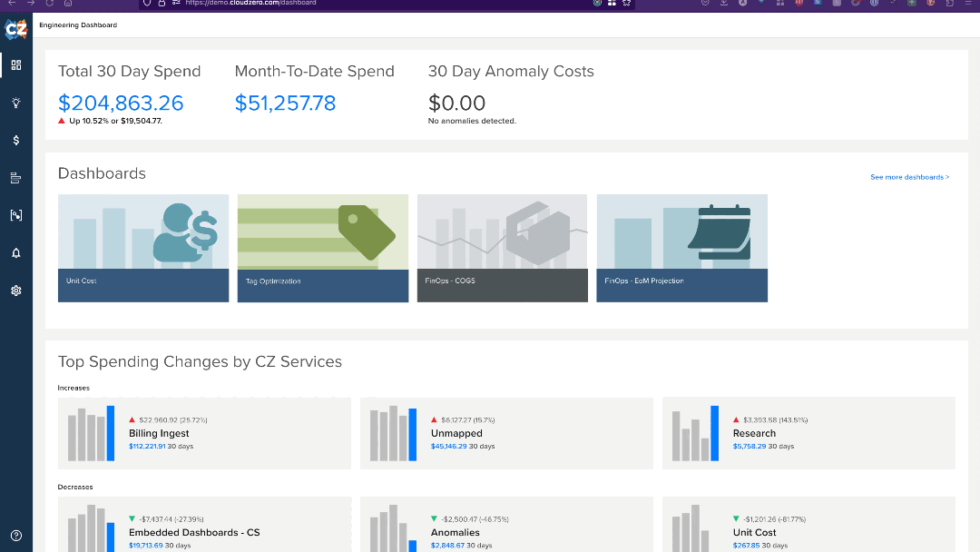Click the Increases section label
This screenshot has height=552, width=980.
pyautogui.click(x=73, y=389)
